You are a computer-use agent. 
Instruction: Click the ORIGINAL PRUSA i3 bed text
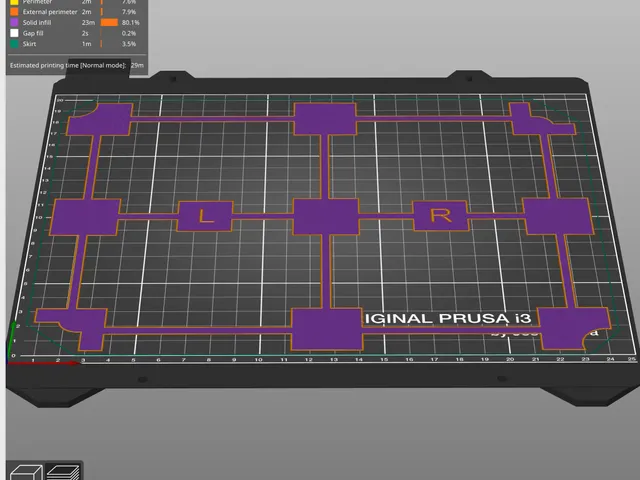(448, 318)
